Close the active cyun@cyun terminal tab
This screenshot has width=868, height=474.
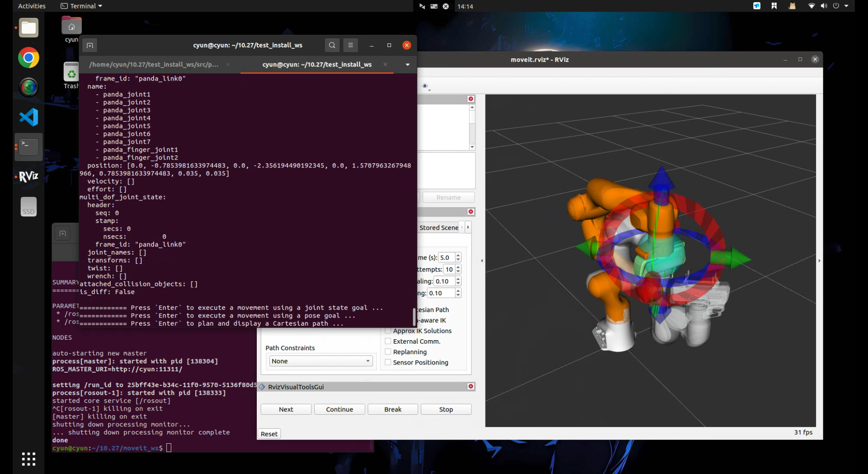(385, 65)
